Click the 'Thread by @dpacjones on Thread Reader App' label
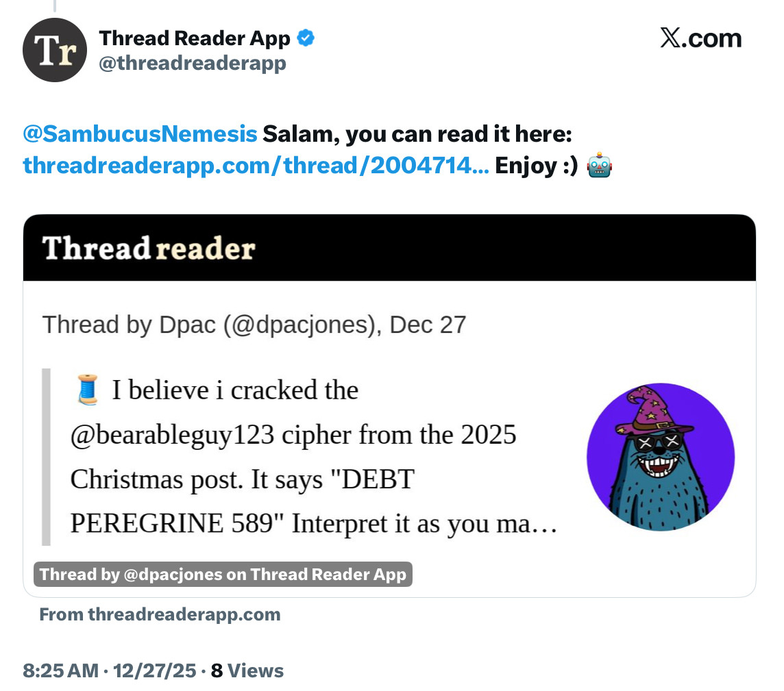 pyautogui.click(x=223, y=574)
